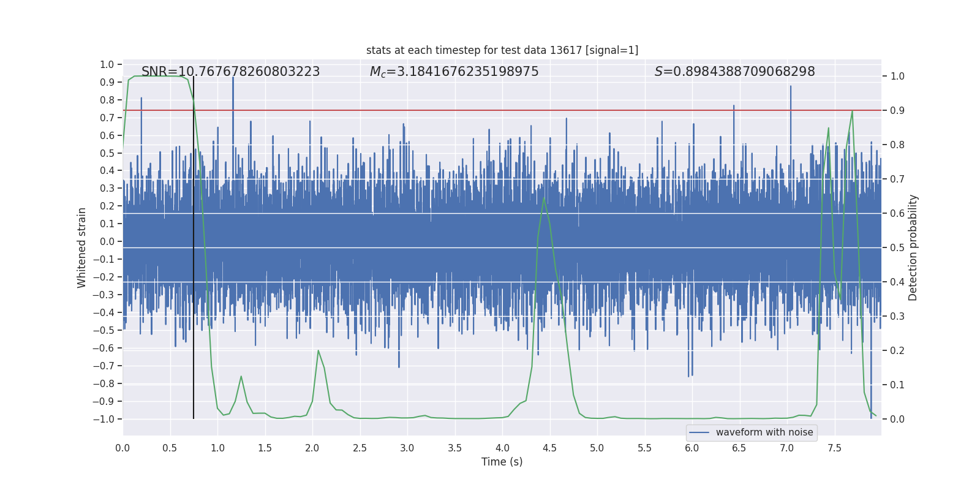Select the 7.5 tick on the Time axis
Viewport: 980px width, 490px height.
point(834,448)
